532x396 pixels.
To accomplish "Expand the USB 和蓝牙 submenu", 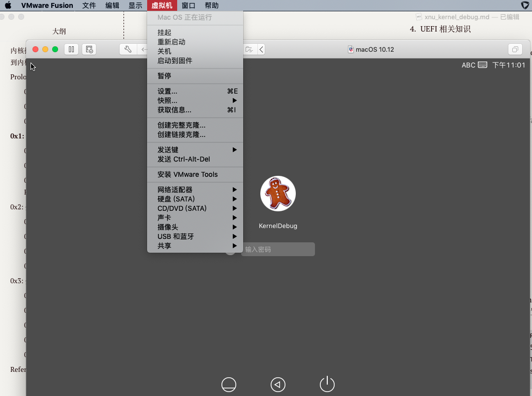I will [195, 236].
